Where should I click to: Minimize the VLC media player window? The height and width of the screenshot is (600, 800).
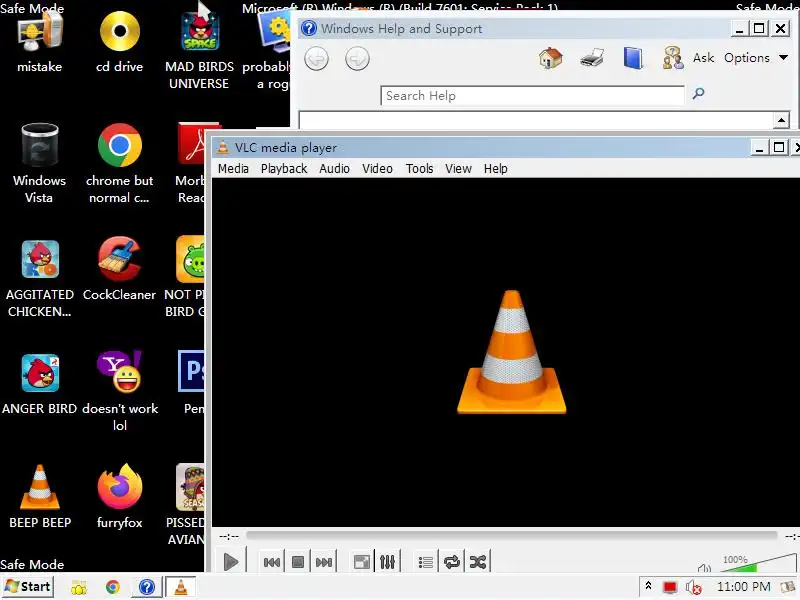coord(759,148)
